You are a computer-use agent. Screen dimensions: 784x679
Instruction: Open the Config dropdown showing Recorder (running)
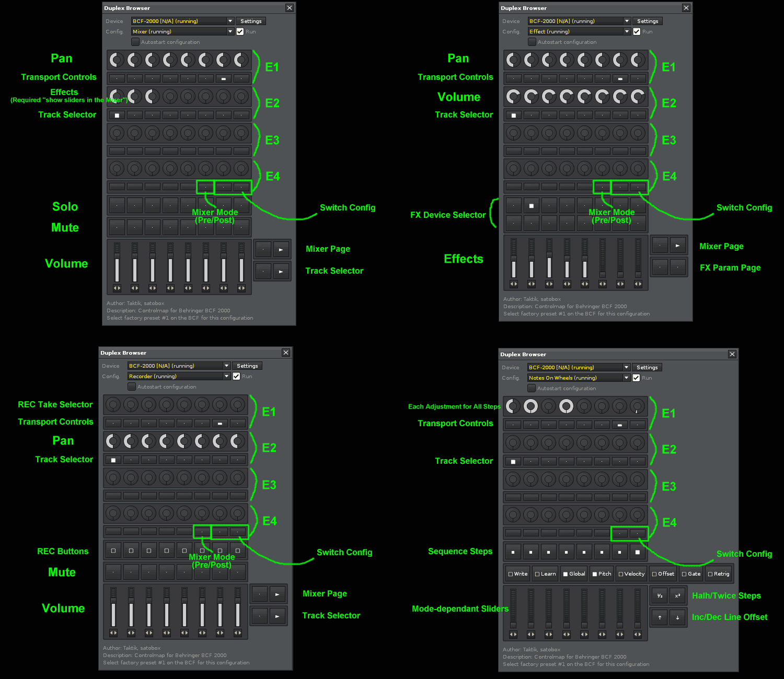coord(179,376)
